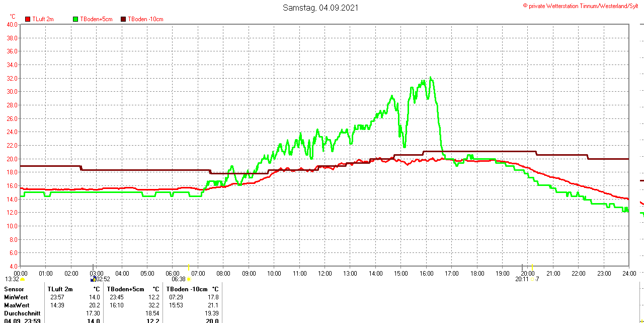Click the red TLuft 2m legend swatch

(x=28, y=19)
